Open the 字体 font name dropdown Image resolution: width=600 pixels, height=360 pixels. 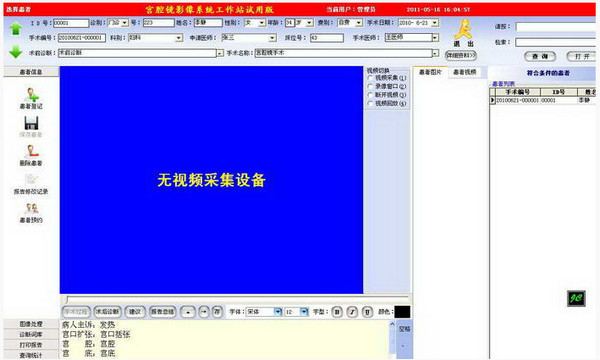click(x=278, y=312)
